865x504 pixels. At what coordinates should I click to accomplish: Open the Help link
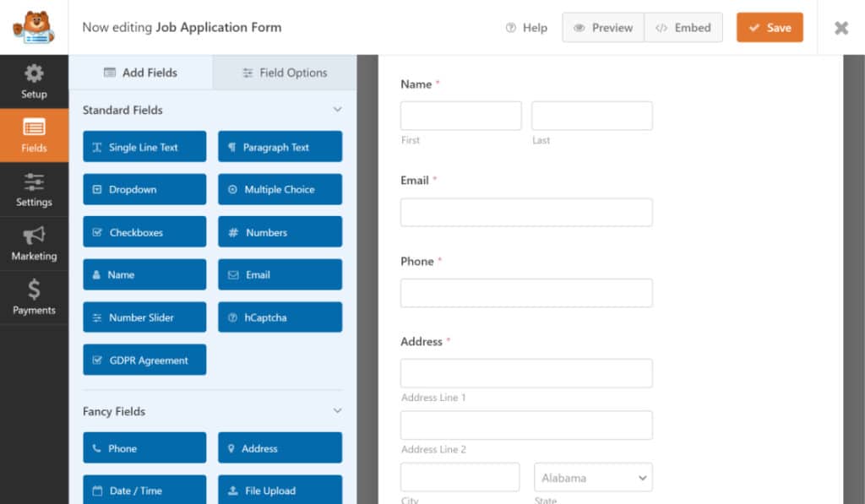point(526,27)
